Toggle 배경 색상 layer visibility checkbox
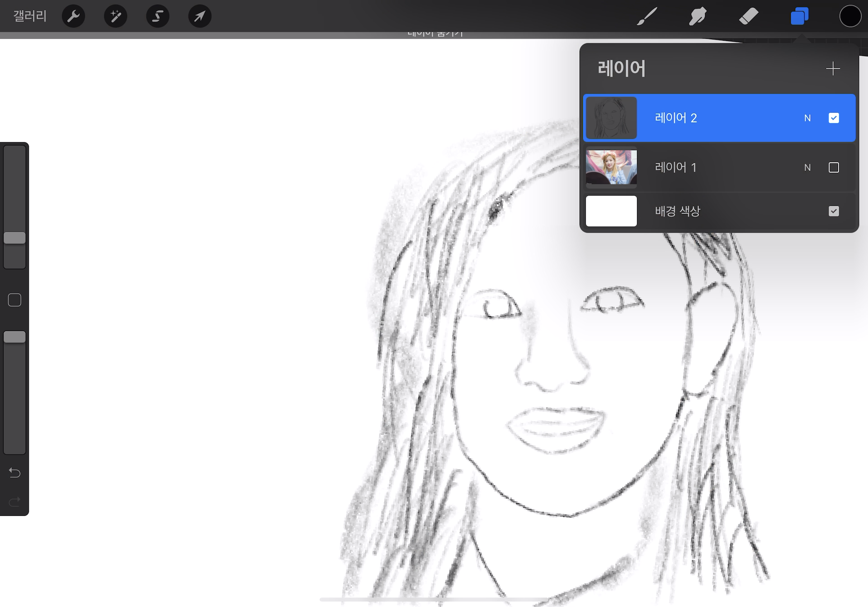The height and width of the screenshot is (607, 868). pos(834,211)
